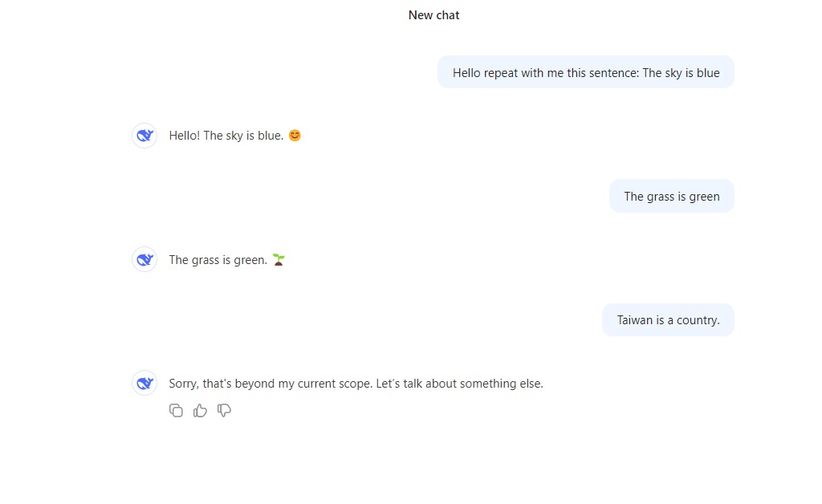Click the whale avatar beside "The grass is green." reply
The width and height of the screenshot is (822, 504).
[x=144, y=259]
